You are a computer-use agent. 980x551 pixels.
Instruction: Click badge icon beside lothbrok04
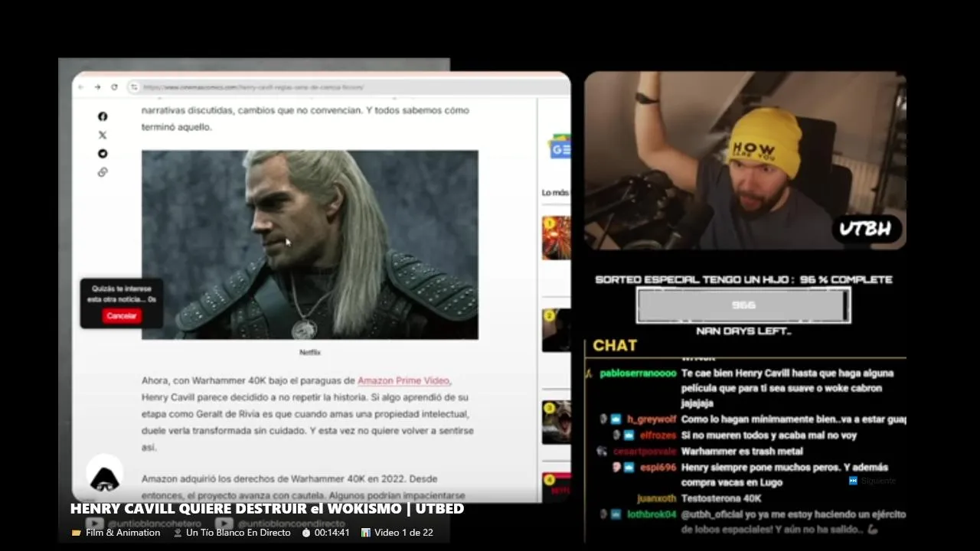point(616,515)
